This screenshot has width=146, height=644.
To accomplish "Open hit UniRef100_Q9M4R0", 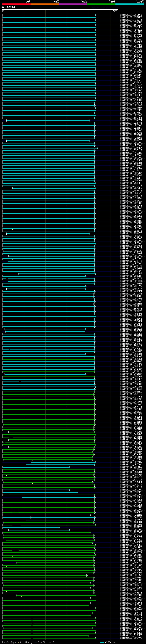I will tap(131, 17).
